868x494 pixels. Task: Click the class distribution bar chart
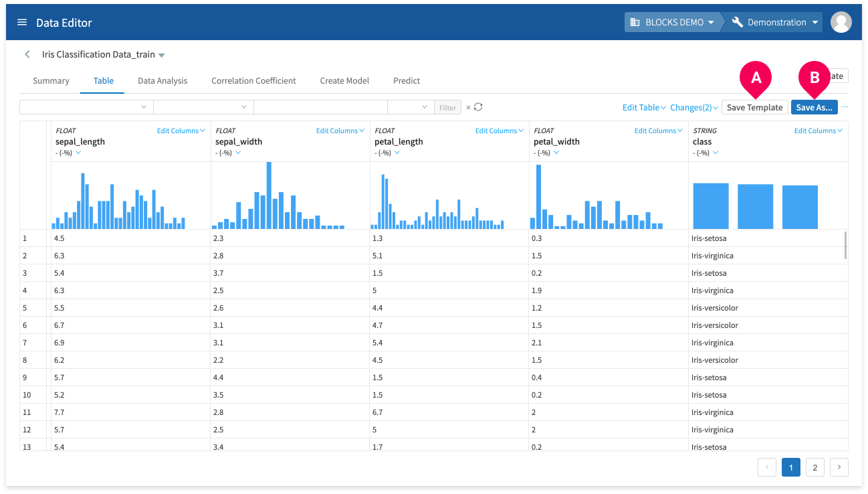pos(756,206)
